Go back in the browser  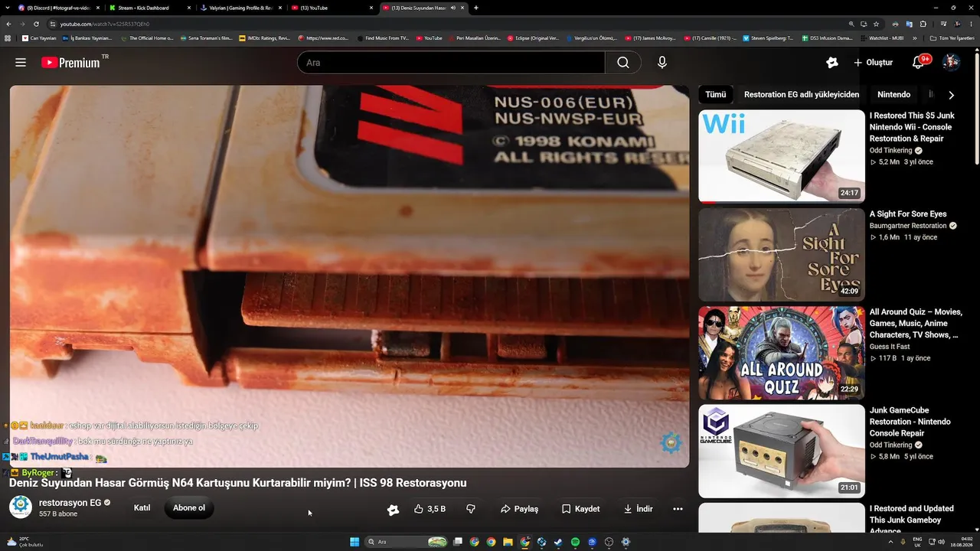click(x=8, y=24)
